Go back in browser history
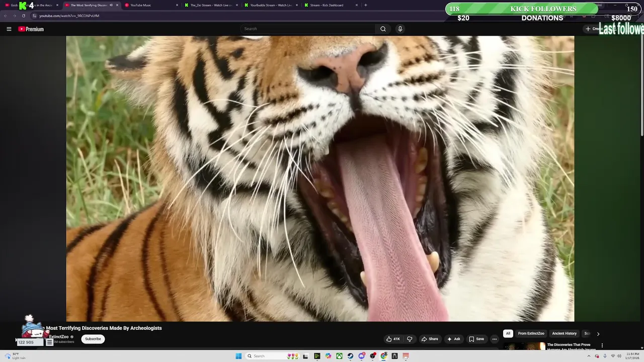 point(6,16)
